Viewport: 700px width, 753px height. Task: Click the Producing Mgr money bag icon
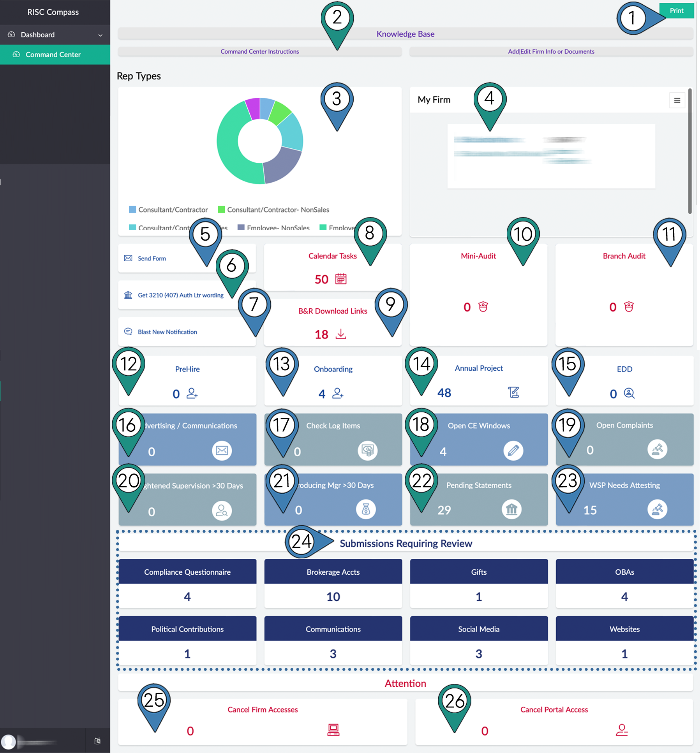tap(366, 509)
